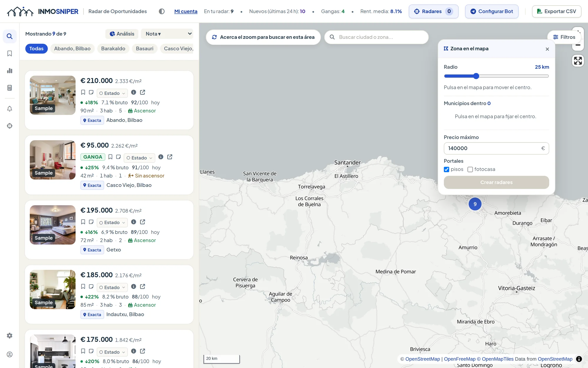
Task: Open Estado dropdown for €95.000 listing
Action: pos(139,158)
